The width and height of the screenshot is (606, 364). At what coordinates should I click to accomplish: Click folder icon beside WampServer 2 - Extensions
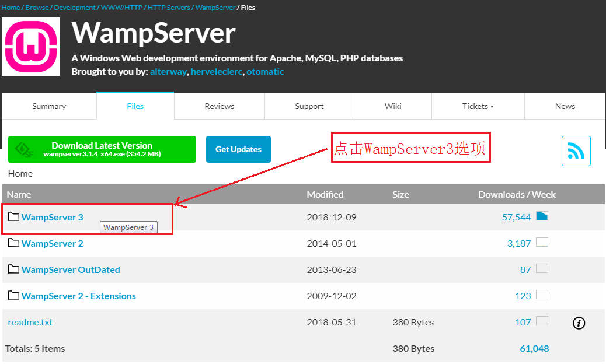(13, 295)
